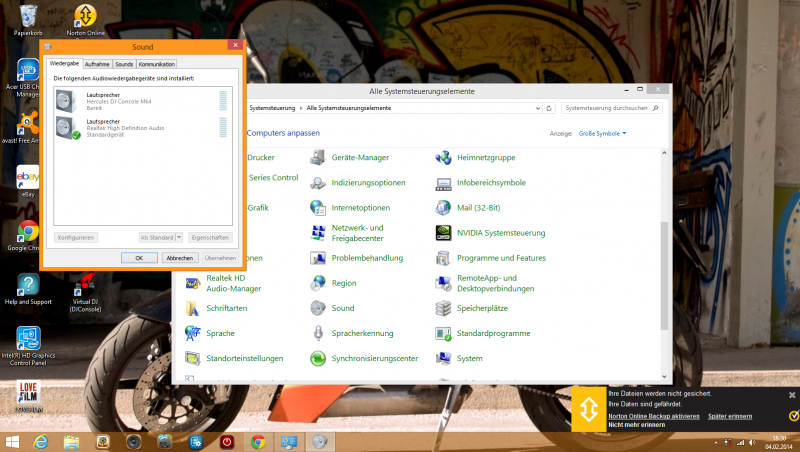Image resolution: width=800 pixels, height=452 pixels.
Task: Open the Mail (32-Bit) icon
Action: click(444, 208)
